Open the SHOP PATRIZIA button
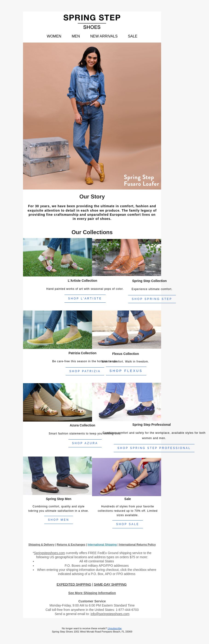Viewport: 209px width, 644px height. pyautogui.click(x=85, y=371)
